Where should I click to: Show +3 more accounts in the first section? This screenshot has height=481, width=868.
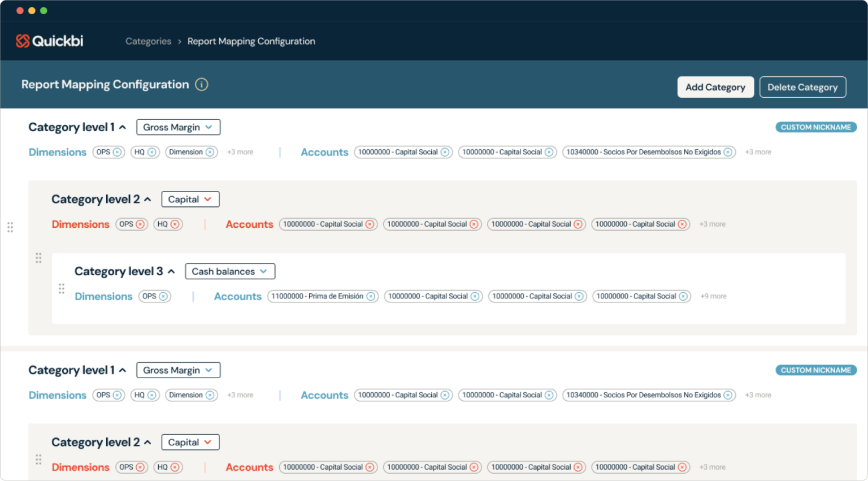pos(757,151)
